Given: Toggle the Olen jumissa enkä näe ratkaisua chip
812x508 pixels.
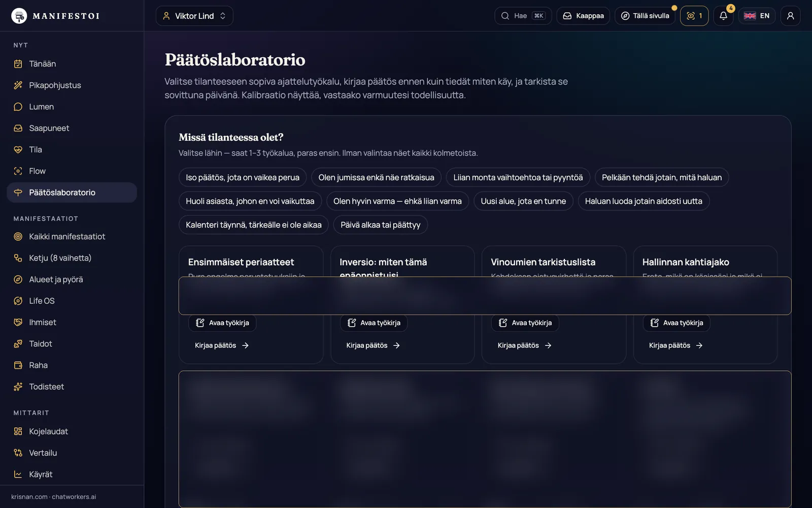Looking at the screenshot, I should [x=376, y=177].
